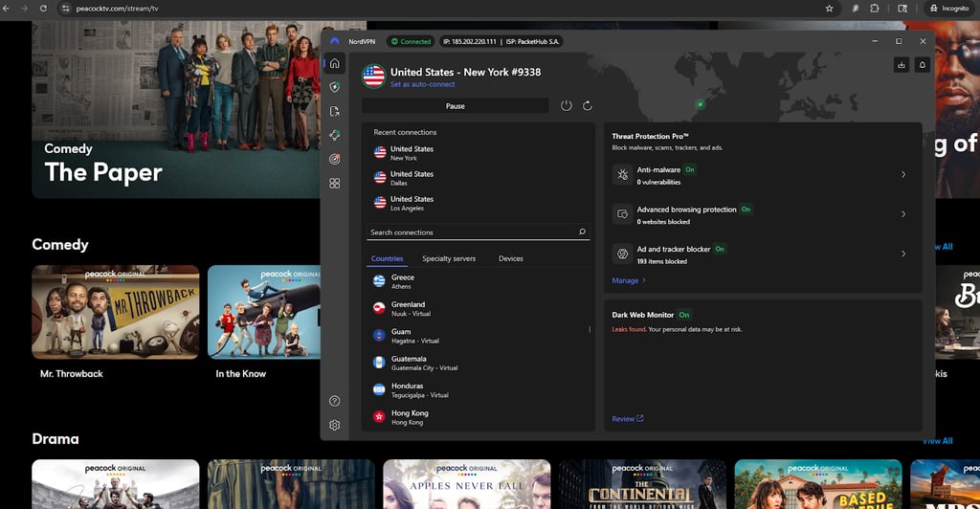Image resolution: width=980 pixels, height=509 pixels.
Task: Expand Ad and tracker blocker chevron
Action: [x=903, y=254]
